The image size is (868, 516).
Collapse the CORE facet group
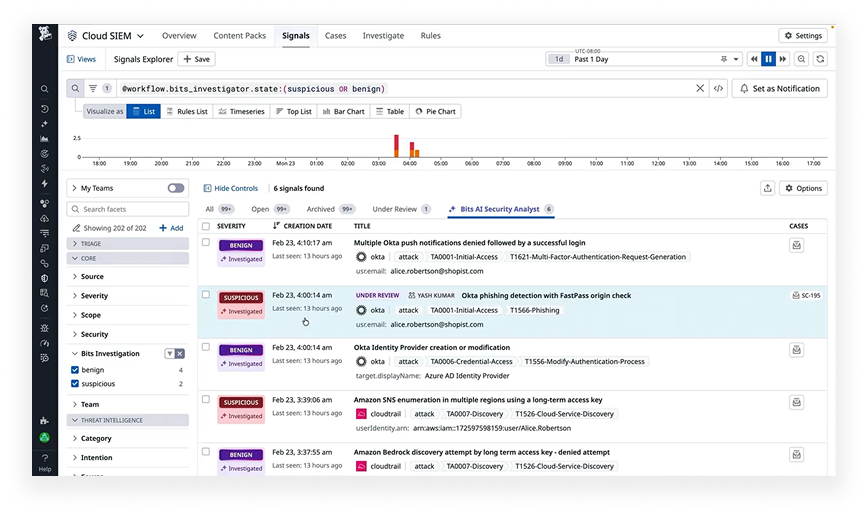(x=128, y=259)
